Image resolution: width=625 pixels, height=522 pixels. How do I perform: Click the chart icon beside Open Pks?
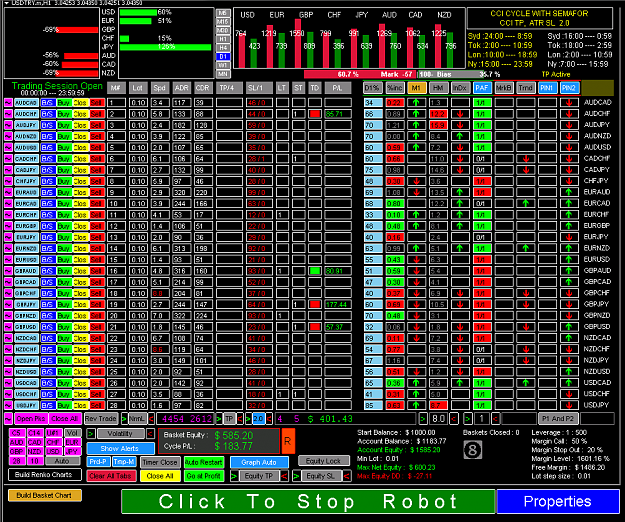(x=8, y=419)
